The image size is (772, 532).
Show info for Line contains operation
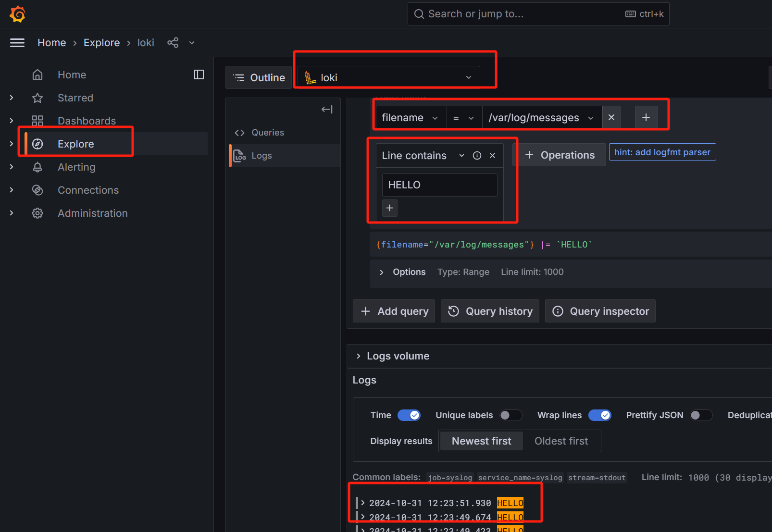[477, 156]
